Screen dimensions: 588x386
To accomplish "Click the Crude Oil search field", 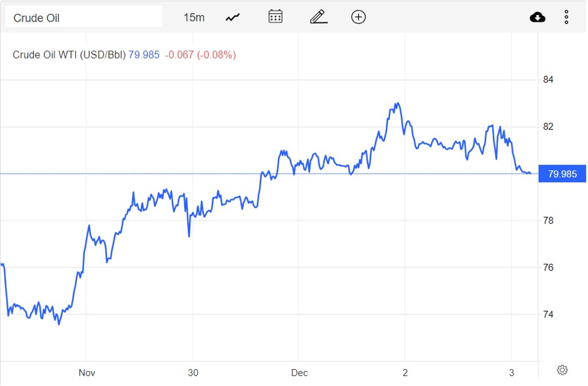I will (84, 17).
